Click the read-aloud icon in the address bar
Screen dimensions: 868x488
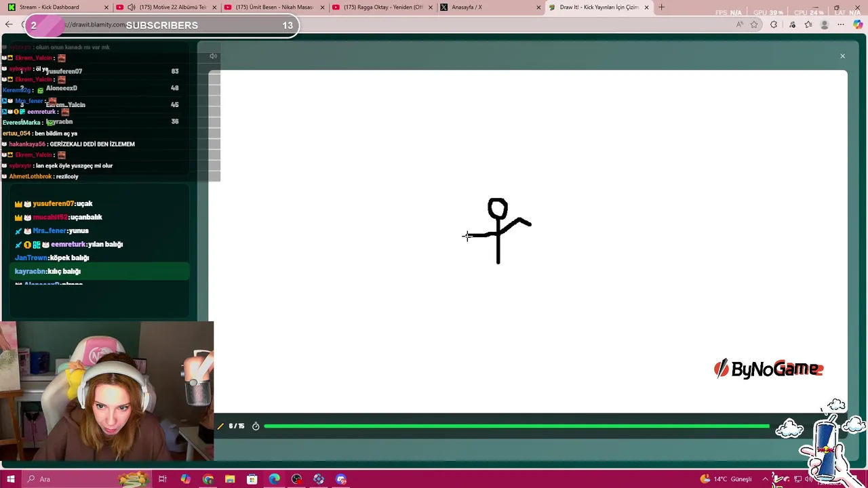point(739,24)
